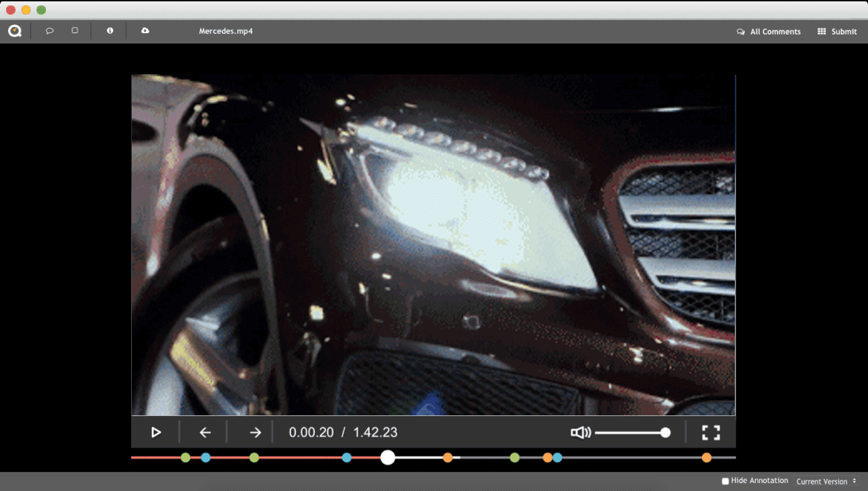Open the Current Version dropdown

click(826, 482)
